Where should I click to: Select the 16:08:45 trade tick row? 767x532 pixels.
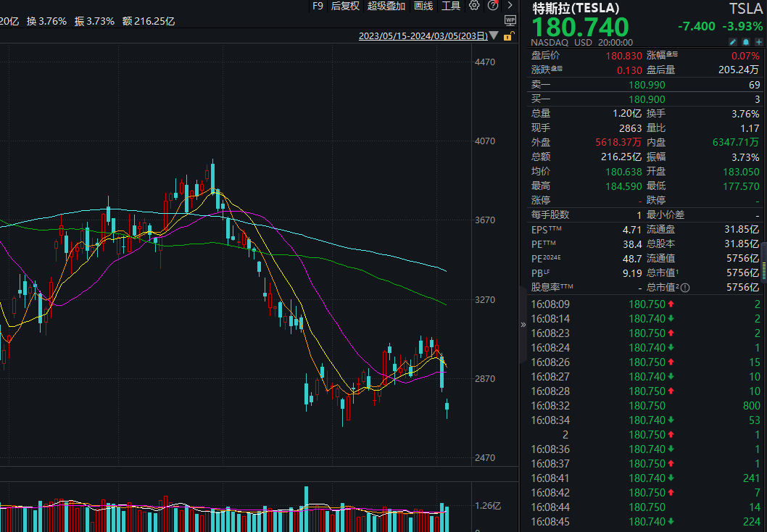coord(646,522)
